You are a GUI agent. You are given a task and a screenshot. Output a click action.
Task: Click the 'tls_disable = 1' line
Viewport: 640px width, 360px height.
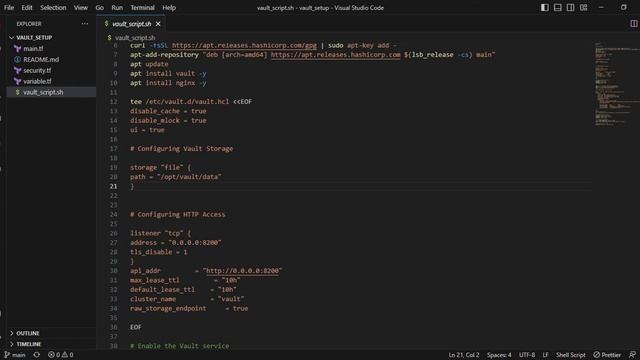click(x=159, y=252)
